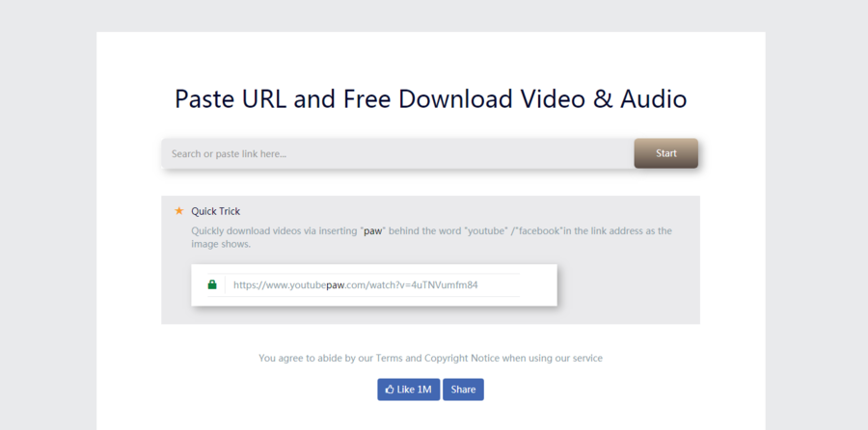
Task: Click the main page heading text
Action: [430, 98]
